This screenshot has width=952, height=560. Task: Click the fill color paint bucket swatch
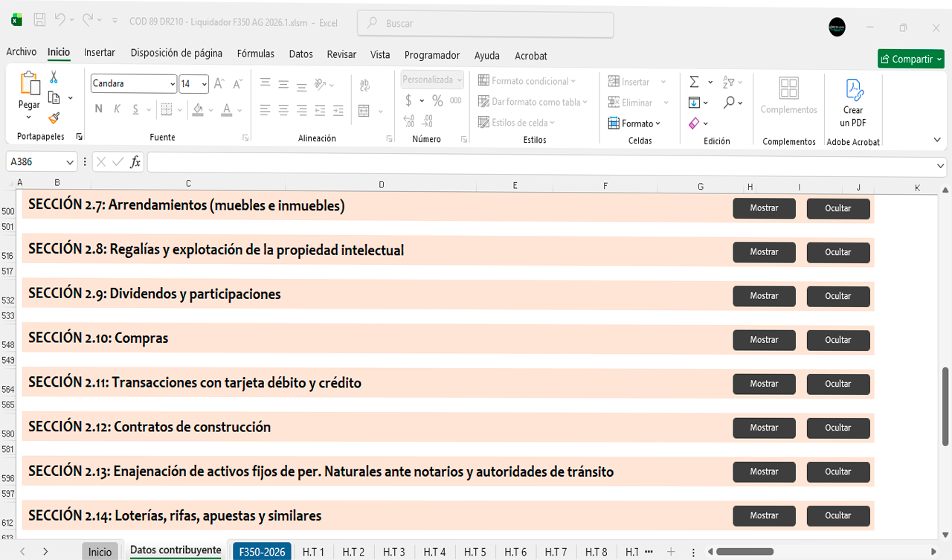[x=198, y=109]
